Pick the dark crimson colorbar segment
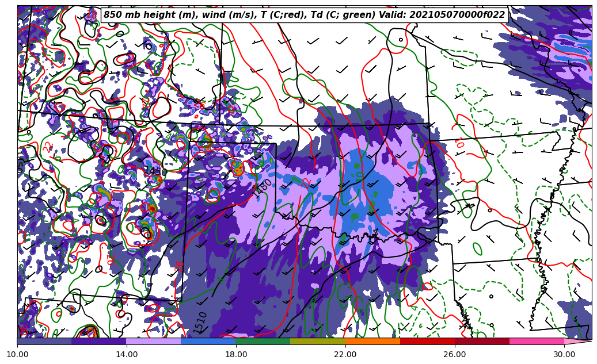This screenshot has height=364, width=597. (x=482, y=341)
